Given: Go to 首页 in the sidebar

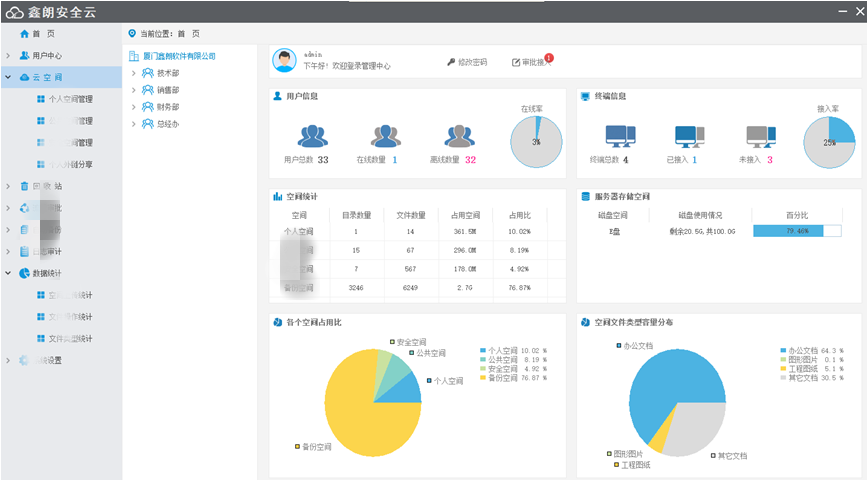Looking at the screenshot, I should pyautogui.click(x=42, y=33).
